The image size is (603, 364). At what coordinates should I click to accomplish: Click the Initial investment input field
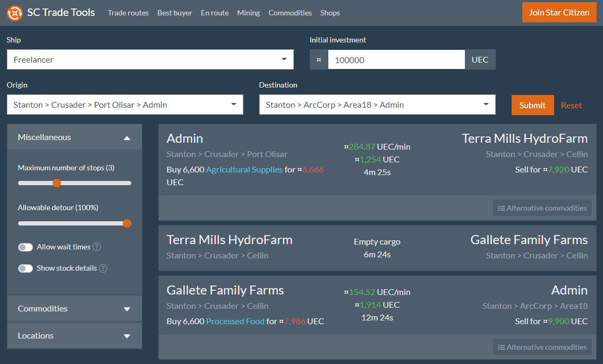tap(396, 59)
